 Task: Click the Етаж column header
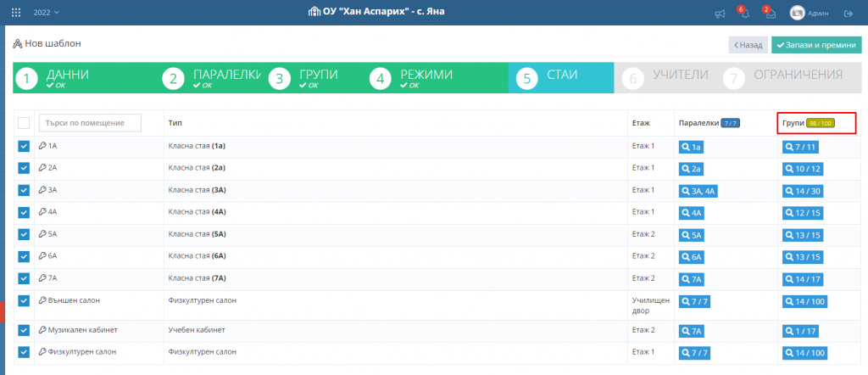641,122
